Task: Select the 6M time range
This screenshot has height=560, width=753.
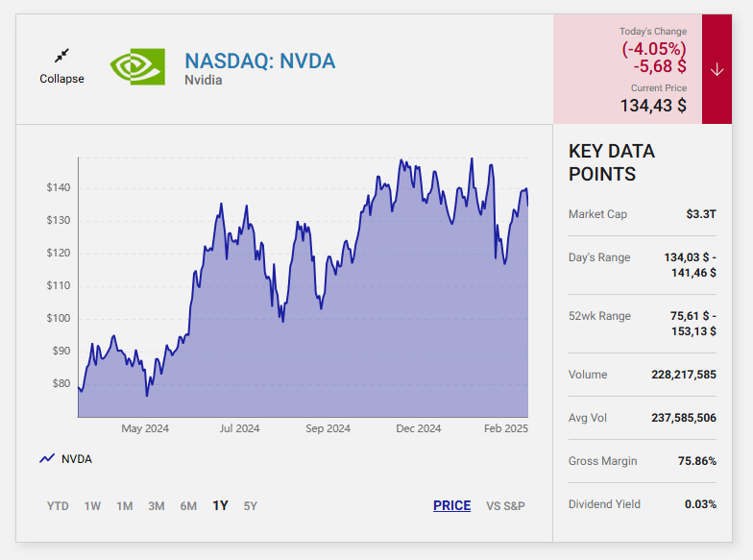Action: (x=188, y=505)
